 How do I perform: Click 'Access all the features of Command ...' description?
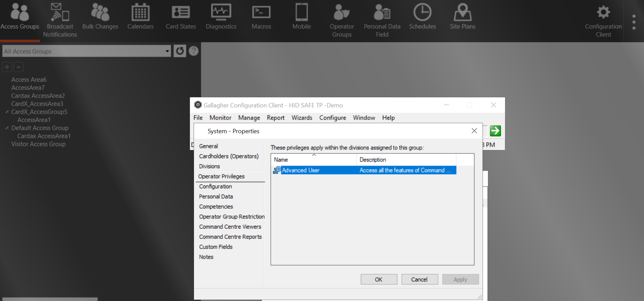pos(405,170)
